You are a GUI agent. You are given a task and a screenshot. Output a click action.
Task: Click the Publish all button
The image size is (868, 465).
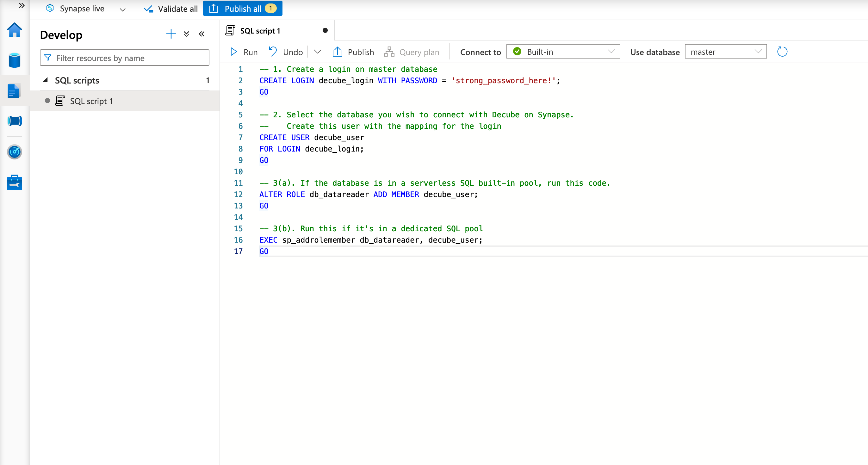pos(242,9)
